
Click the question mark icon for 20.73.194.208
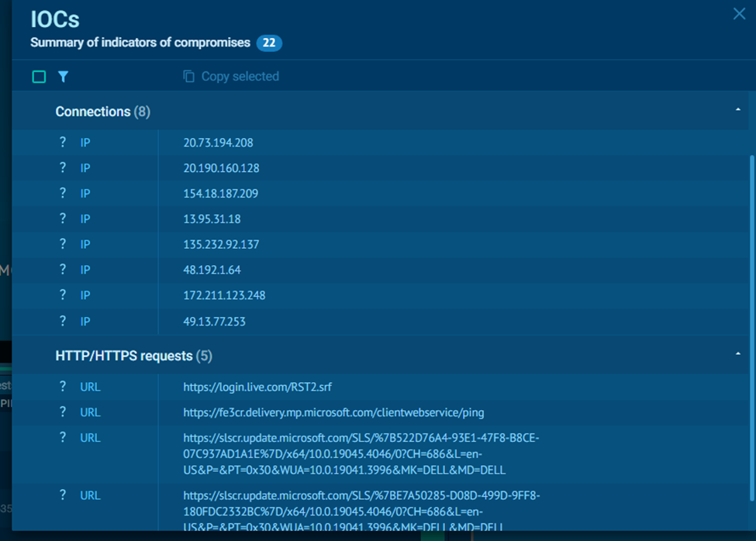(63, 142)
